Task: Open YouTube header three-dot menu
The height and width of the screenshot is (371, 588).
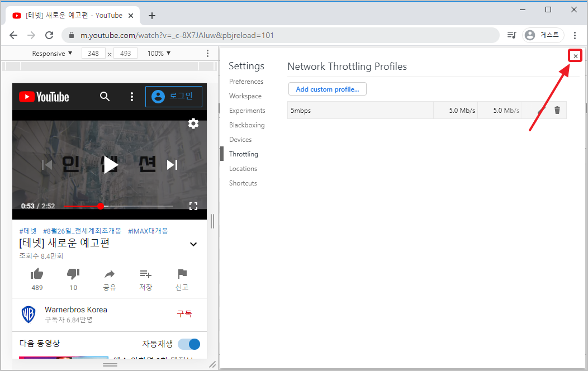Action: (x=131, y=97)
